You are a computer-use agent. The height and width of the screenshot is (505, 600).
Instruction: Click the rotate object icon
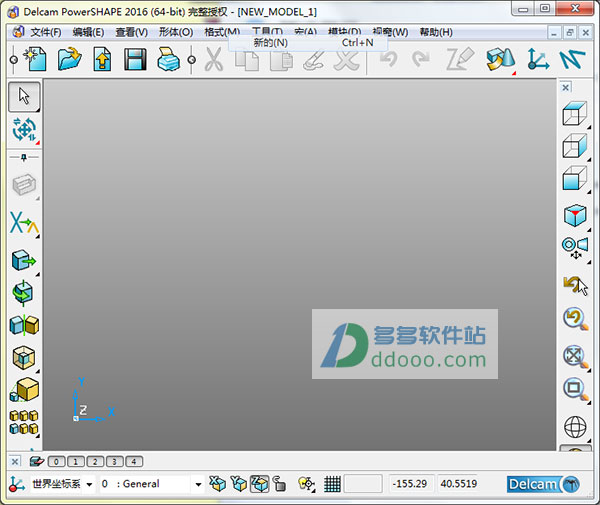point(23,293)
